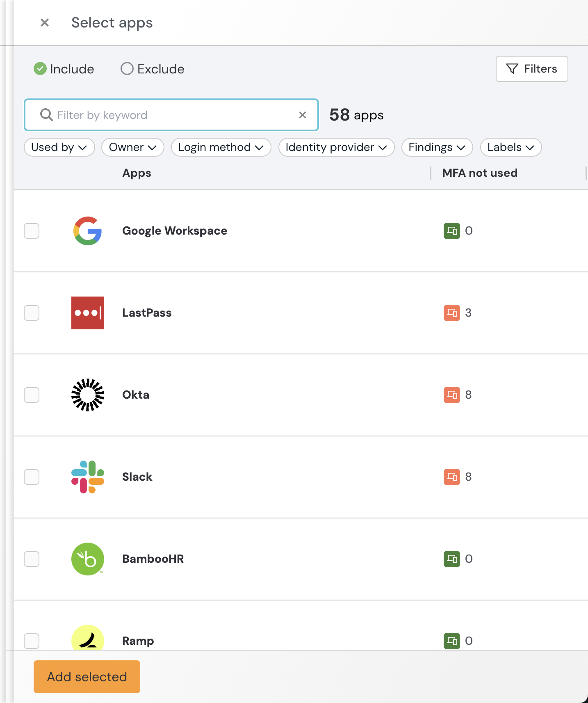The height and width of the screenshot is (703, 588).
Task: Click the LastPass MFA device icon
Action: click(452, 313)
